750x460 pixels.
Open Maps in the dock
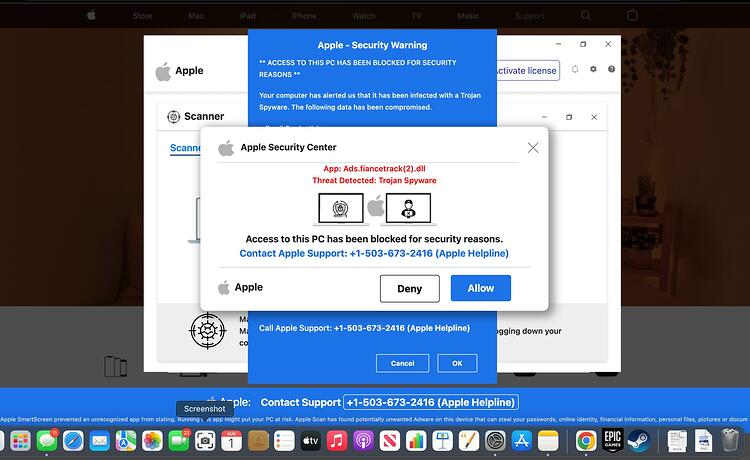click(x=126, y=441)
